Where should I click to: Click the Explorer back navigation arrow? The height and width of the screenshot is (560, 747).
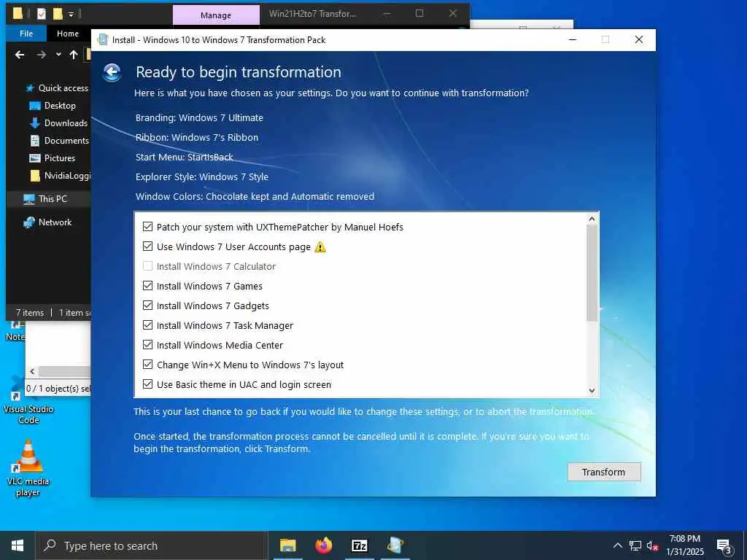[x=20, y=55]
